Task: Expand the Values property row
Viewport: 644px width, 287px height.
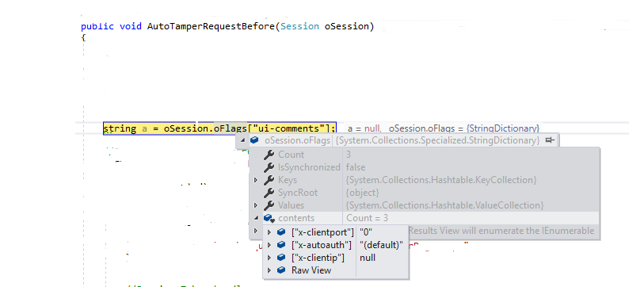Action: pyautogui.click(x=256, y=205)
